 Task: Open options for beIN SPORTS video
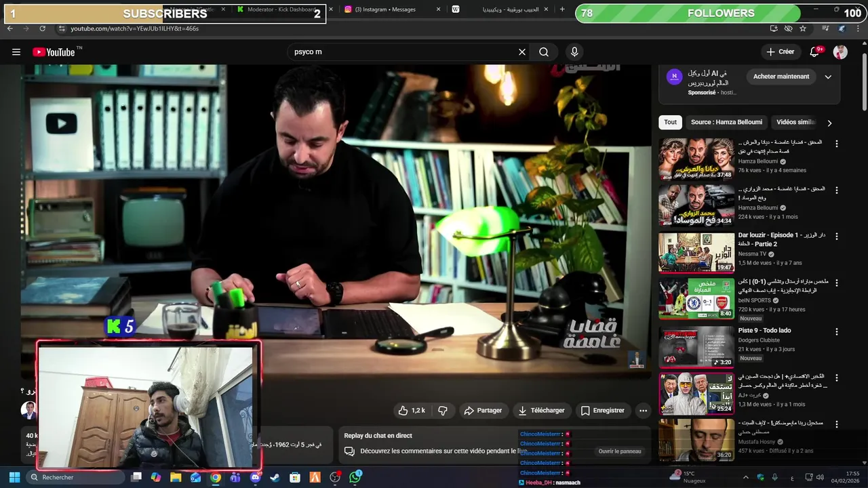[837, 283]
